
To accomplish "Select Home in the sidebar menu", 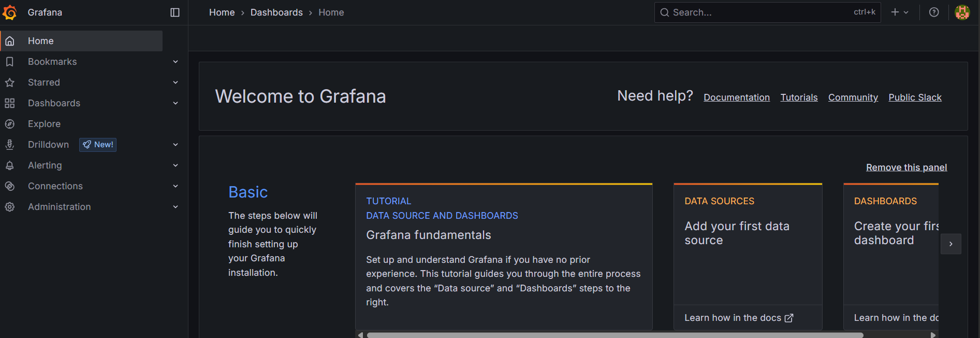I will click(82, 41).
